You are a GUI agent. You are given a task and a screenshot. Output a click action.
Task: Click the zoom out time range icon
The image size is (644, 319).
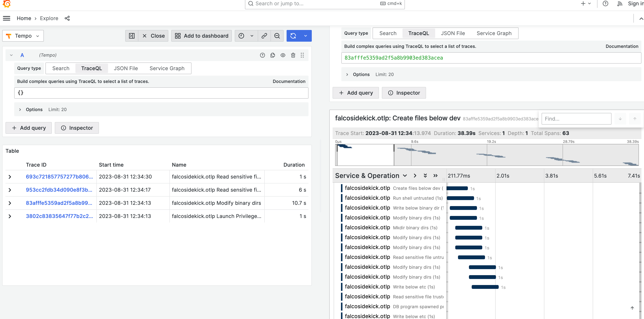click(277, 36)
